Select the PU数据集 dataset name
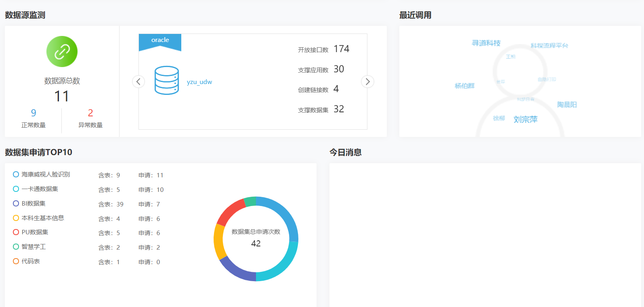 [x=35, y=232]
